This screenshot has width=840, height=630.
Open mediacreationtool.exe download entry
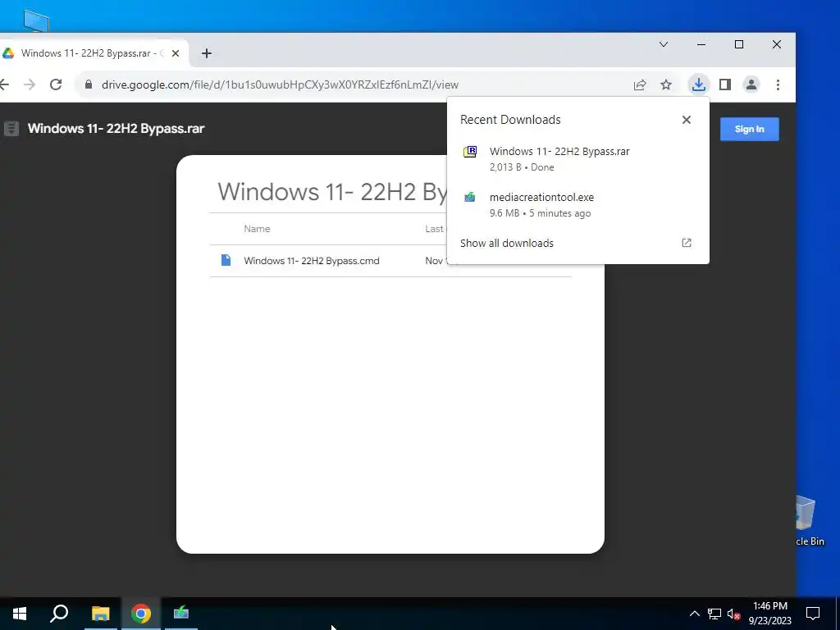577,204
